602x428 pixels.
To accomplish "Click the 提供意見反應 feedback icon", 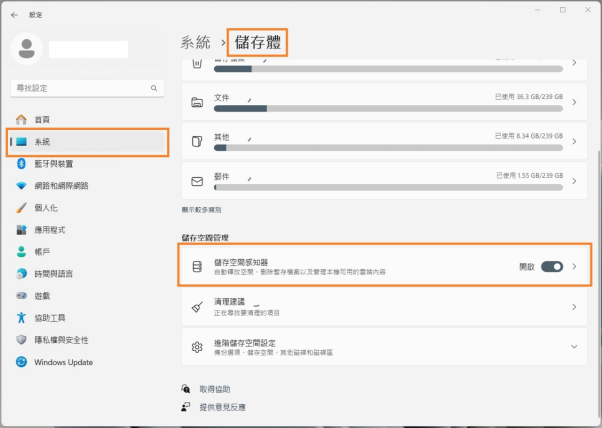I will (186, 407).
